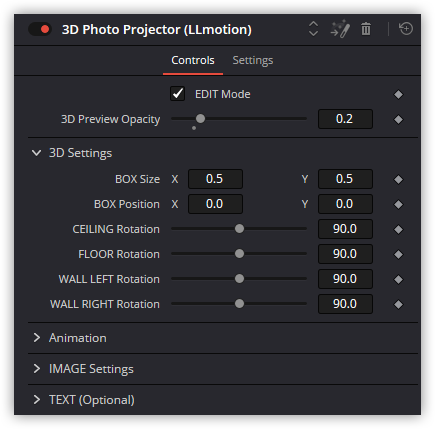This screenshot has height=429, width=435.
Task: Add a keyframe for WALL RIGHT Rotation
Action: point(398,304)
